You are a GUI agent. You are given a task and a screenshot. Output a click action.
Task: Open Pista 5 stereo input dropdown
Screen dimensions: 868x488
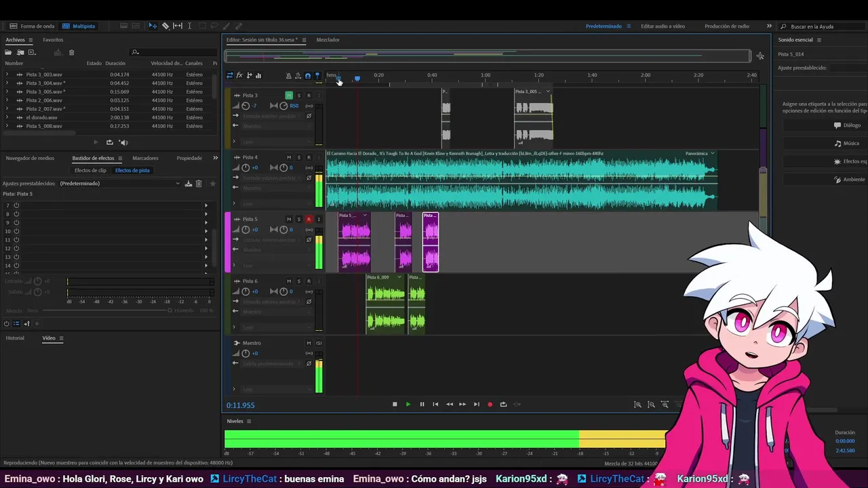point(271,240)
